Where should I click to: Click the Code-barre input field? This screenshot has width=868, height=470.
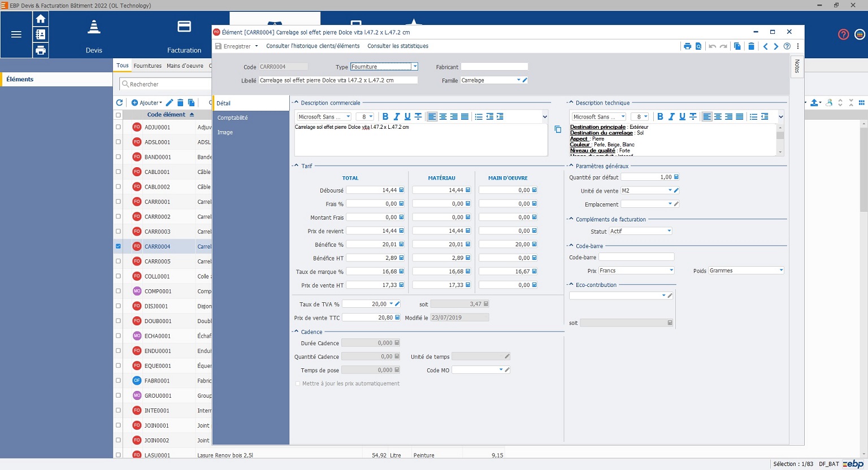(x=636, y=257)
